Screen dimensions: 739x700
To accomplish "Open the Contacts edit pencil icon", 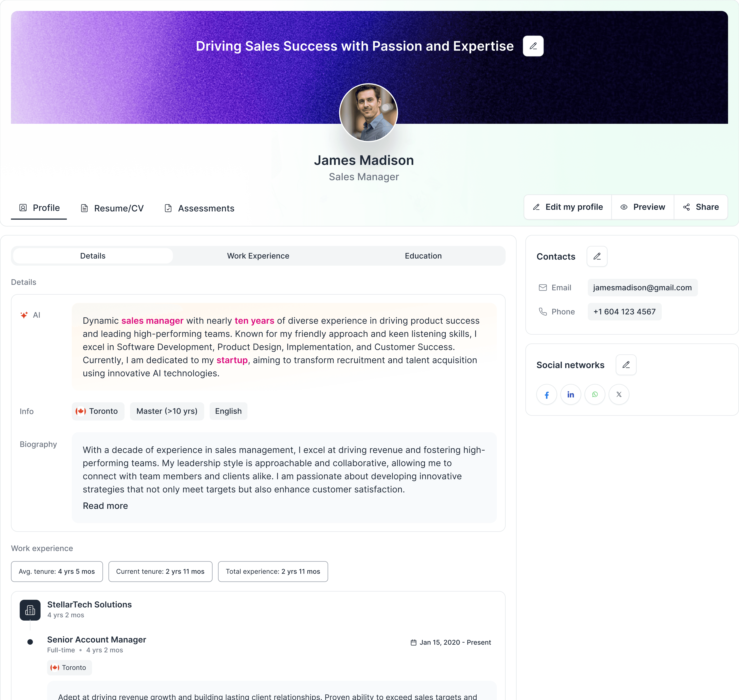I will (597, 256).
